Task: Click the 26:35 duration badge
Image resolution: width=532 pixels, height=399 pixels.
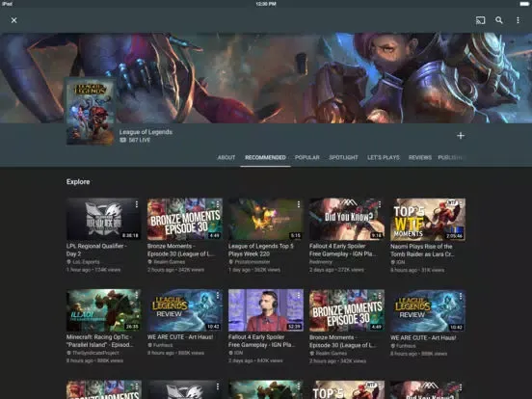Action: [132, 327]
